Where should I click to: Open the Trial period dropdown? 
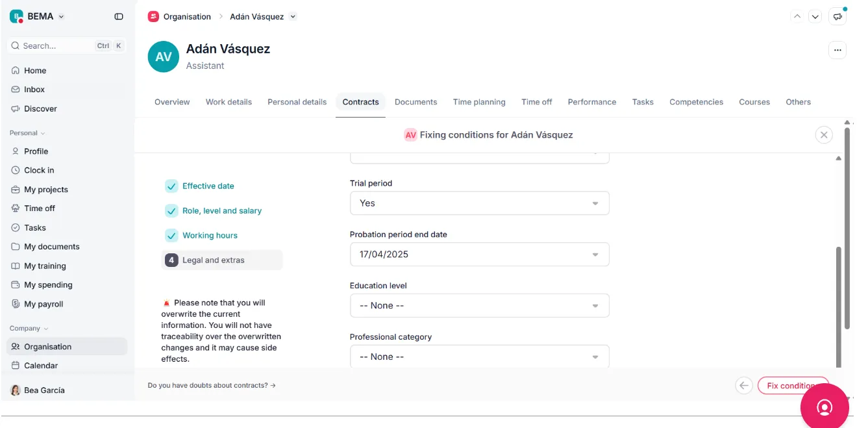[479, 203]
